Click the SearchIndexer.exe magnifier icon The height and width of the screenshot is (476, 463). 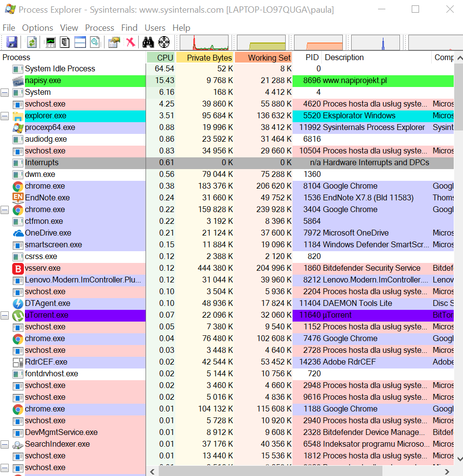click(x=18, y=444)
